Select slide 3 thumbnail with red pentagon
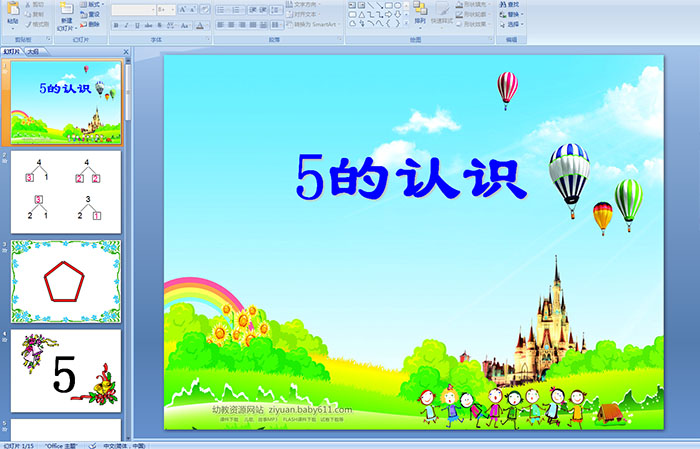Screen dimensions: 700x449 tap(66, 281)
